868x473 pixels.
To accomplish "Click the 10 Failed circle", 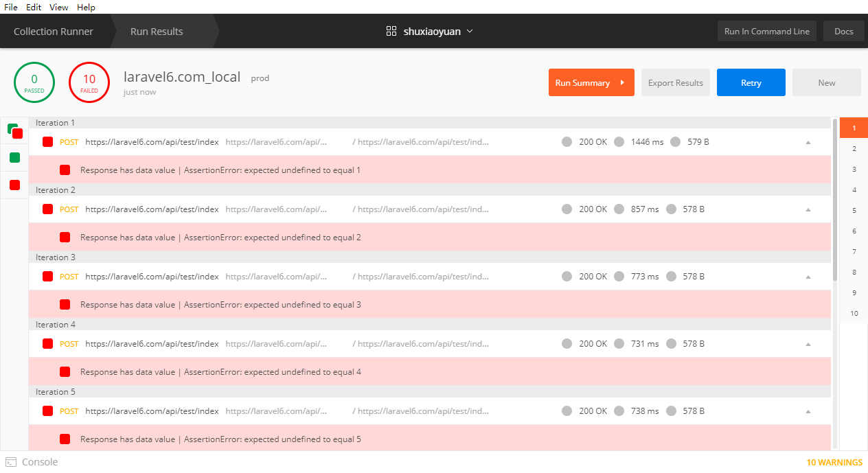I will (89, 82).
